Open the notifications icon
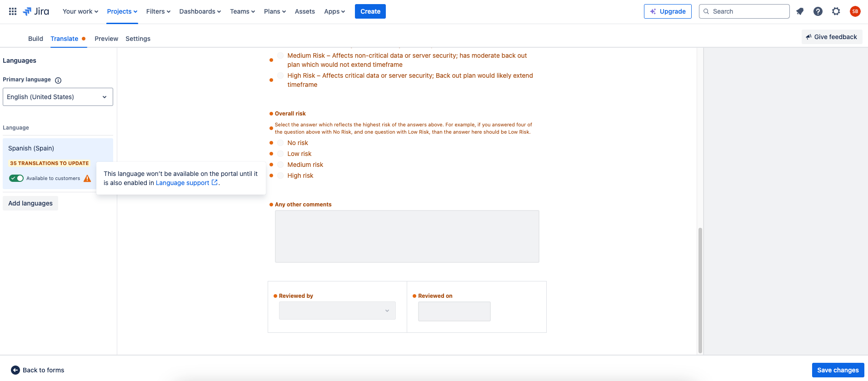This screenshot has width=868, height=381. [800, 11]
